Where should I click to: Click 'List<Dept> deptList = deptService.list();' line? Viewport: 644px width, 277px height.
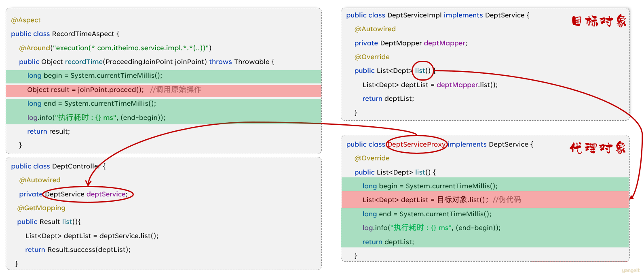pos(92,236)
